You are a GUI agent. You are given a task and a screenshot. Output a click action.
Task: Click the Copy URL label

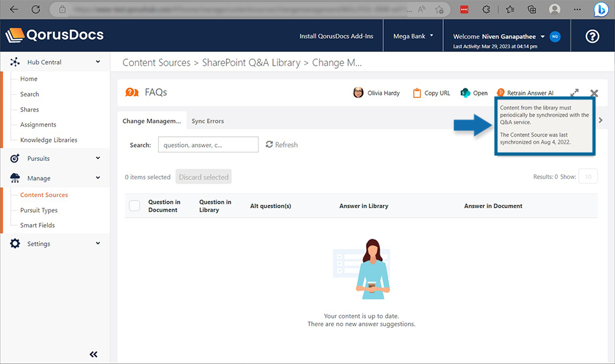coord(437,93)
